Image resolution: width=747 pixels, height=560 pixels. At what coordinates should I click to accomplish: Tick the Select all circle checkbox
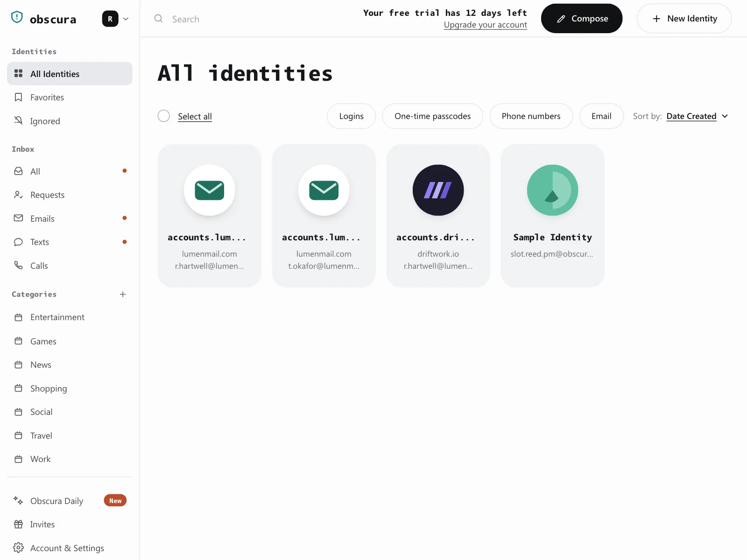pyautogui.click(x=164, y=116)
